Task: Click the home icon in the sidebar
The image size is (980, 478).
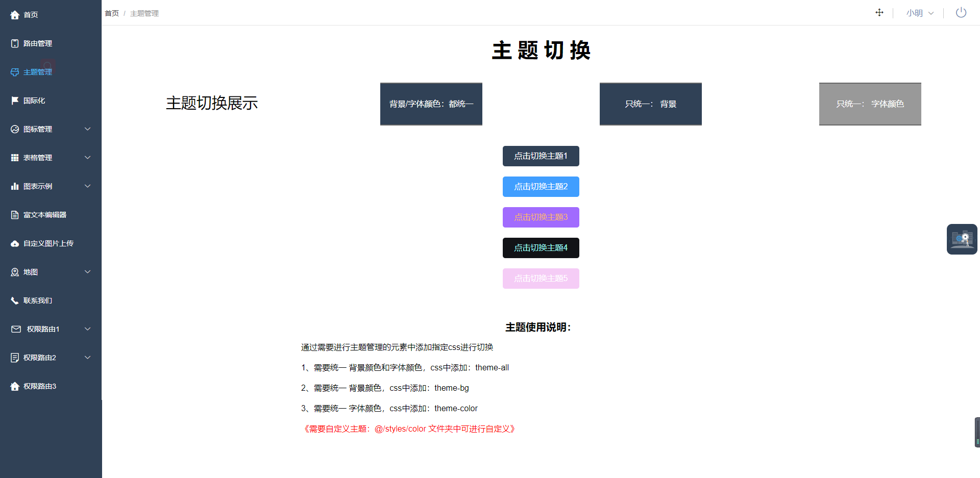Action: tap(15, 15)
